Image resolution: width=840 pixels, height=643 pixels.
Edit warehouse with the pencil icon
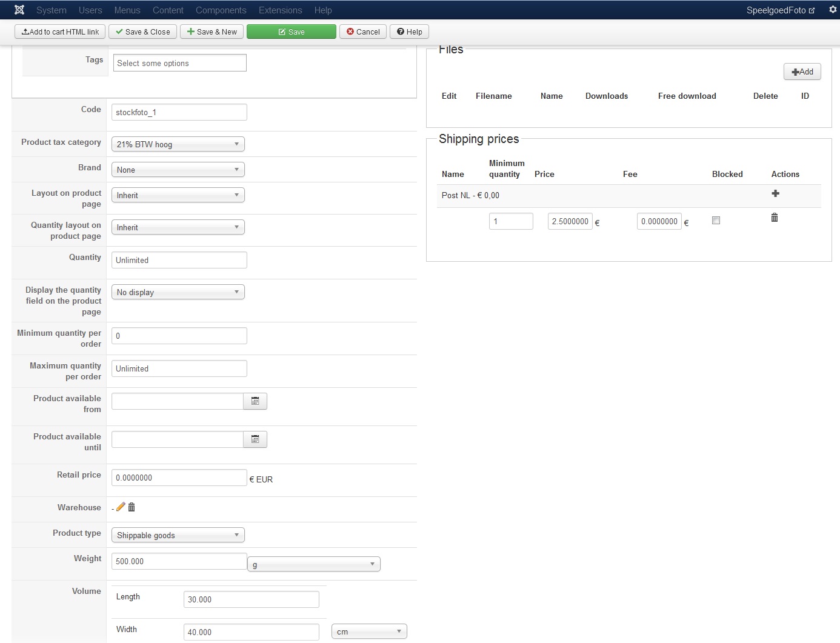point(121,507)
